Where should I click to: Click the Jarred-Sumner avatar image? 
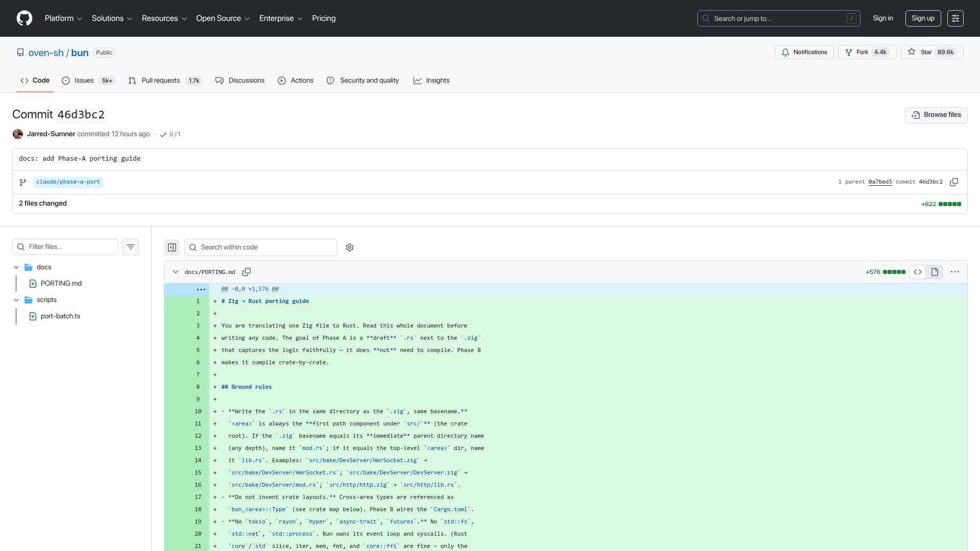[x=18, y=134]
